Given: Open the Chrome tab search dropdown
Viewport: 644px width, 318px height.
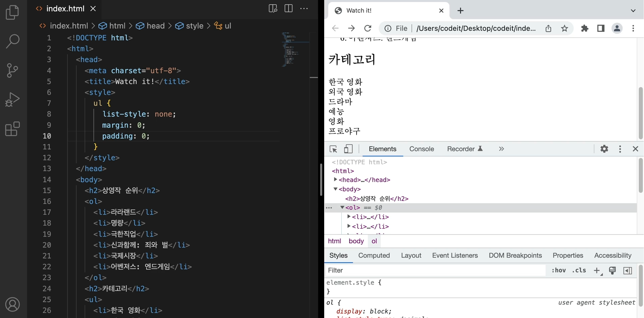Looking at the screenshot, I should (x=633, y=11).
